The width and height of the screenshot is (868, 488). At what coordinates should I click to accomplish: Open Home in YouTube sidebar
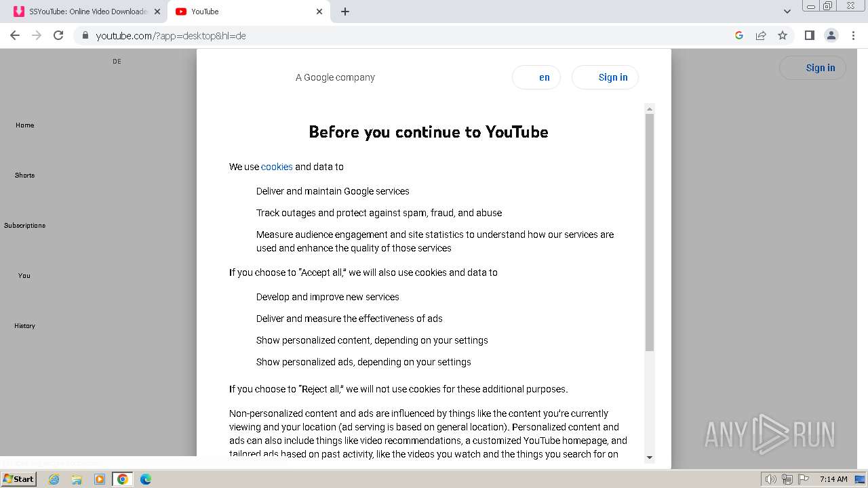coord(25,125)
